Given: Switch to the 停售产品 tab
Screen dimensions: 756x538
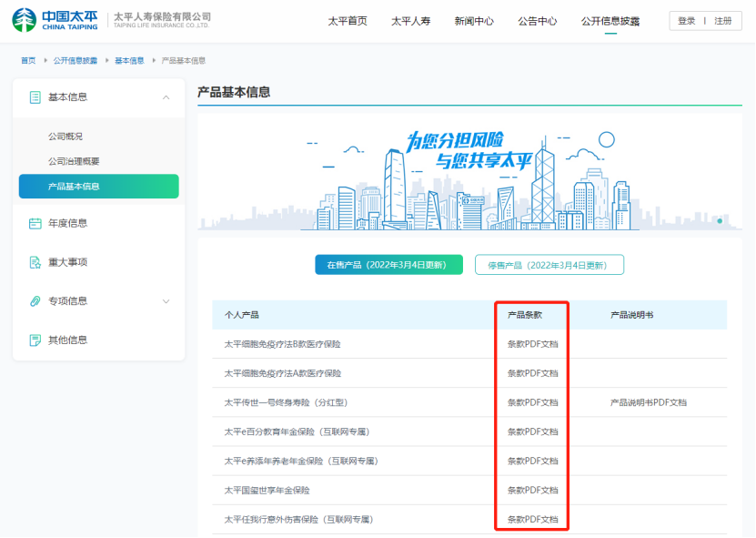Looking at the screenshot, I should [549, 265].
